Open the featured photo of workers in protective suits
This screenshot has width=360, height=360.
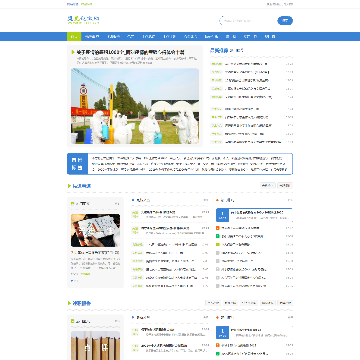(x=135, y=106)
